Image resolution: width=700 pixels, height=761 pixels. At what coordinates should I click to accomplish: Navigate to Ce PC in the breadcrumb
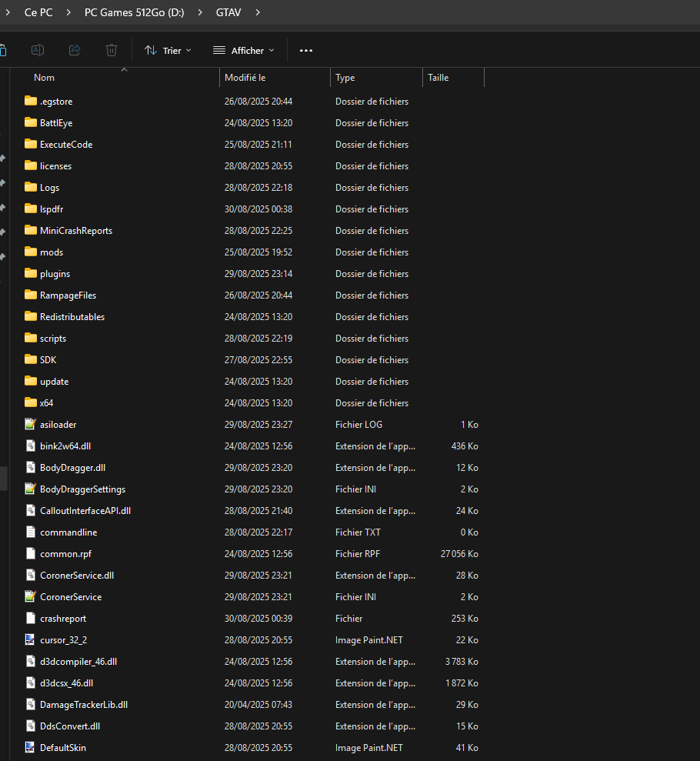coord(38,12)
